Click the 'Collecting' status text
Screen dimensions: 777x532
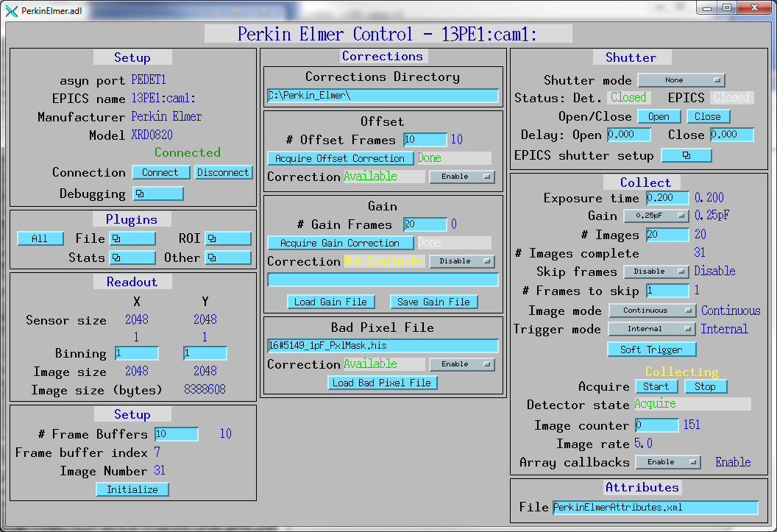click(x=682, y=372)
